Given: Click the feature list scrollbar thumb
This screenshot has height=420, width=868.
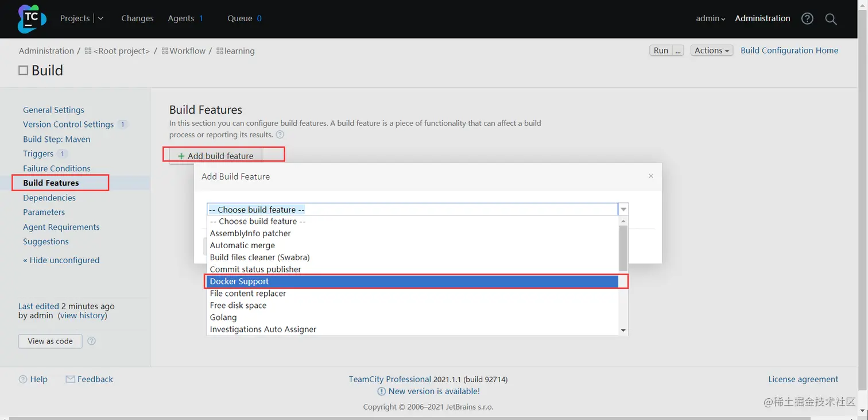Looking at the screenshot, I should point(623,248).
